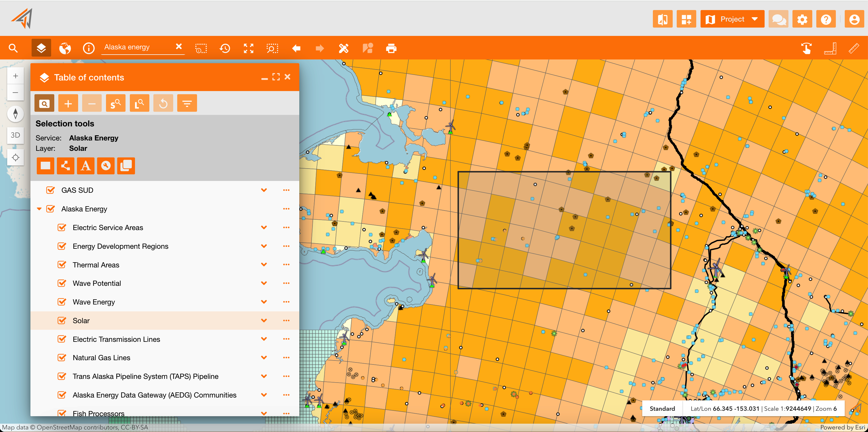
Task: Select the Energy Development Regions layer
Action: (x=120, y=246)
